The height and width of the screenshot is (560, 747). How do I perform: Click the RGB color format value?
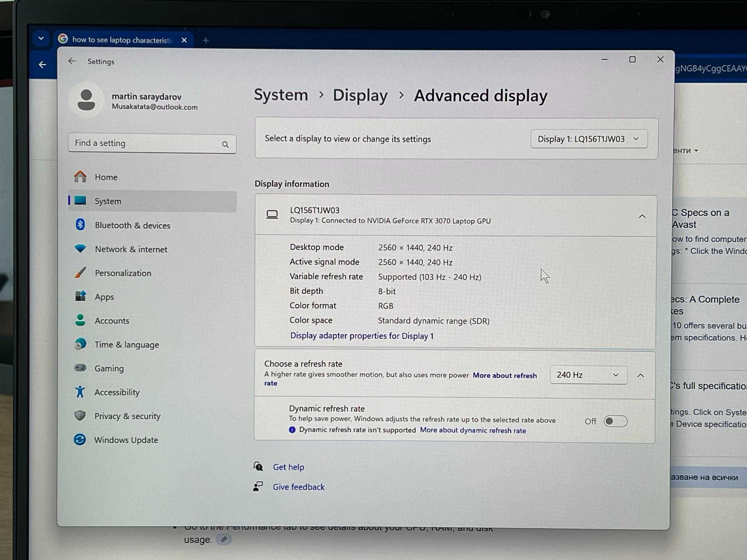click(386, 306)
